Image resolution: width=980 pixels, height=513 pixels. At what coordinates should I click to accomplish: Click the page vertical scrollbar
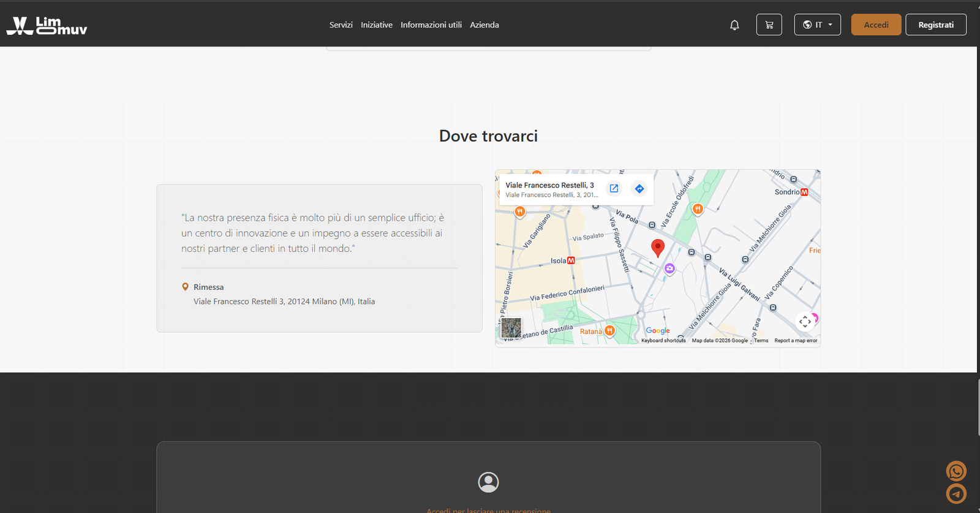978,407
